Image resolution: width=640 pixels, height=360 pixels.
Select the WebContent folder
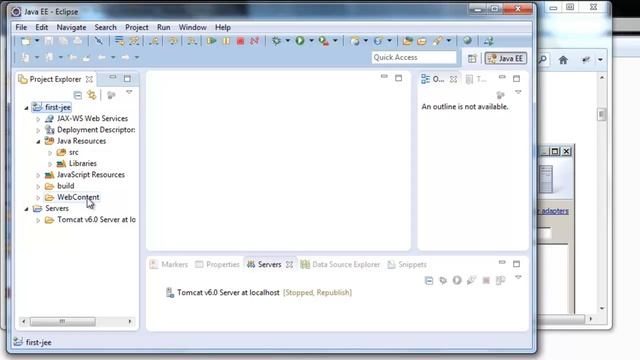[x=78, y=197]
